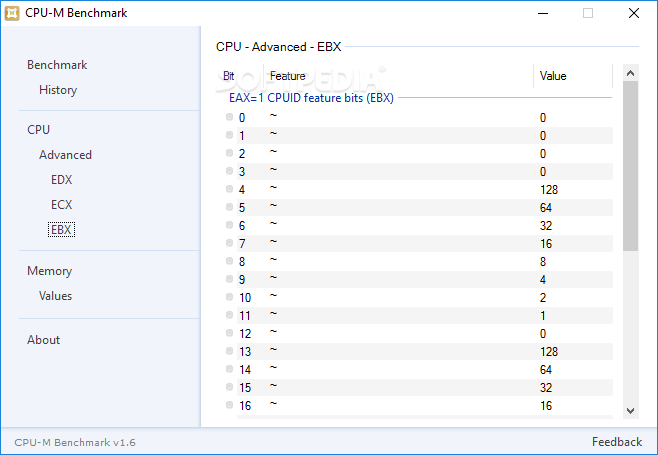Screen dimensions: 658x455
Task: Click the CPU-M Benchmark app icon
Action: [x=12, y=13]
